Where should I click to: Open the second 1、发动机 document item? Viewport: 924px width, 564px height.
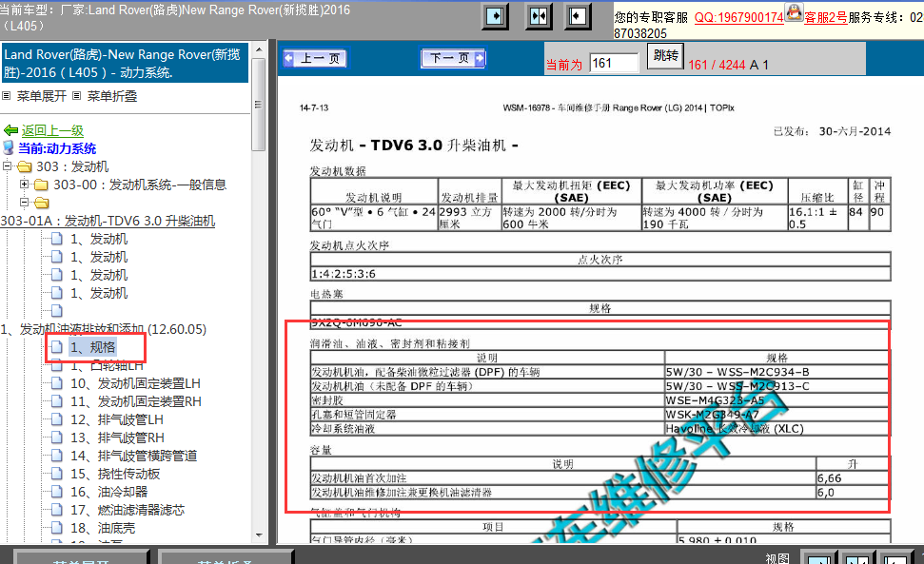coord(99,258)
